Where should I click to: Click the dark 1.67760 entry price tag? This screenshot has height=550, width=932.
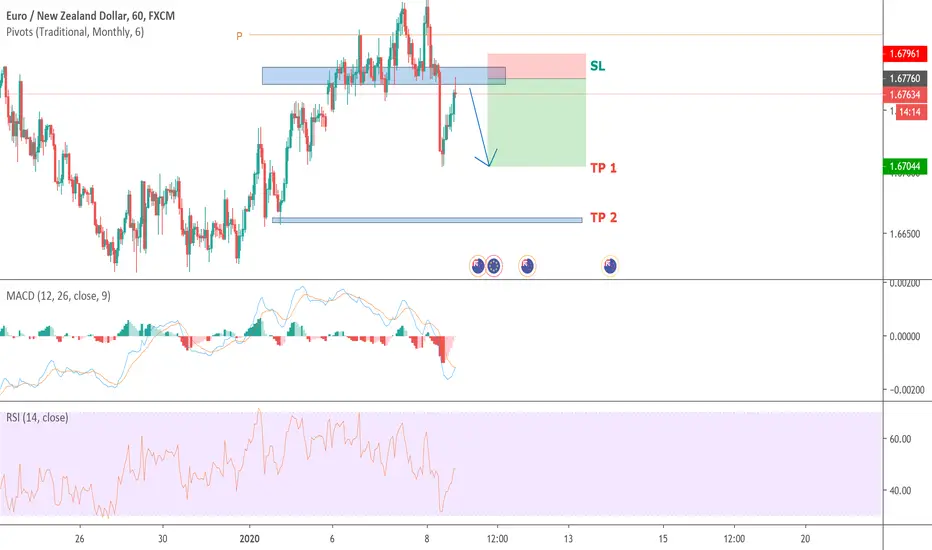(905, 78)
